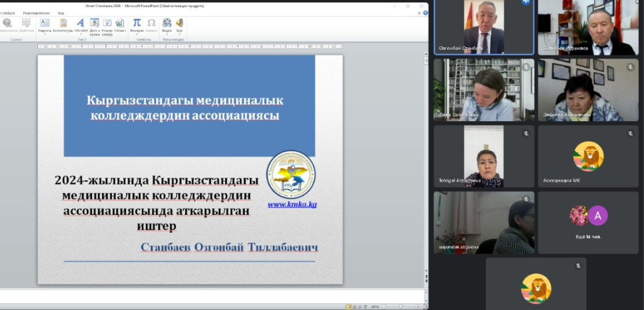The width and height of the screenshot is (644, 310).
Task: Open the www.kmka.kg link on slide
Action: tap(292, 204)
